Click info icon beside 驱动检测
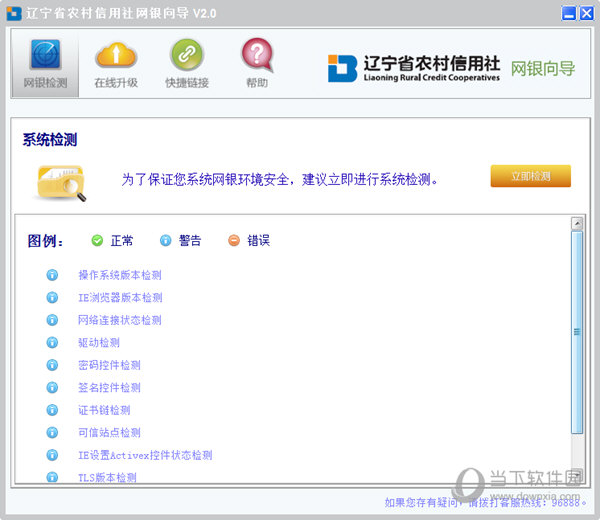Image resolution: width=600 pixels, height=520 pixels. pyautogui.click(x=52, y=342)
